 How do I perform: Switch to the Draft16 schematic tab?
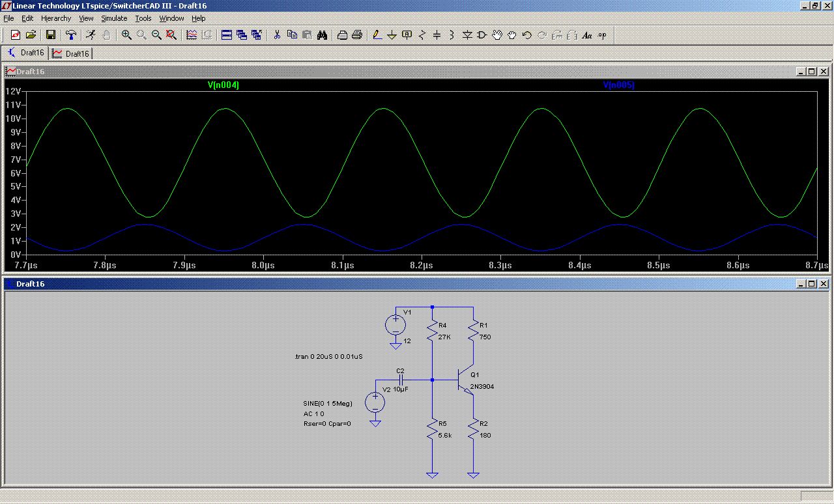[26, 53]
